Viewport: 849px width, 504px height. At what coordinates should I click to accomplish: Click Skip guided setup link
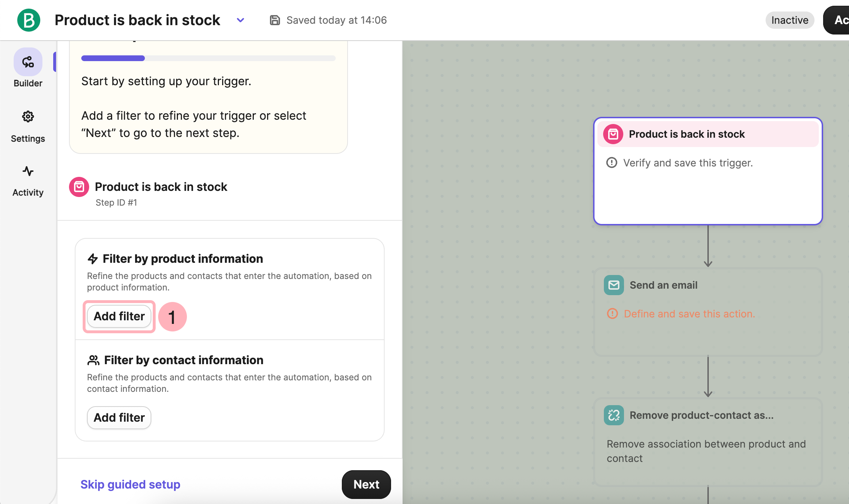130,484
